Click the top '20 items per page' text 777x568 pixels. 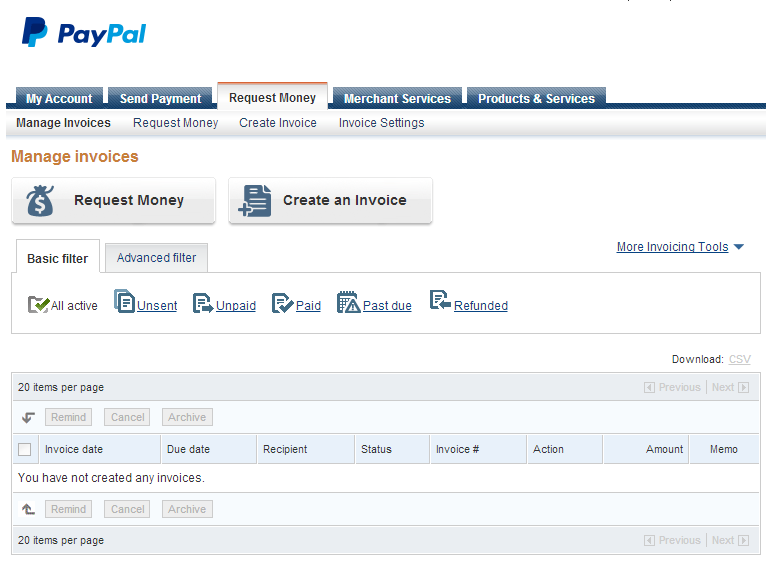[61, 387]
